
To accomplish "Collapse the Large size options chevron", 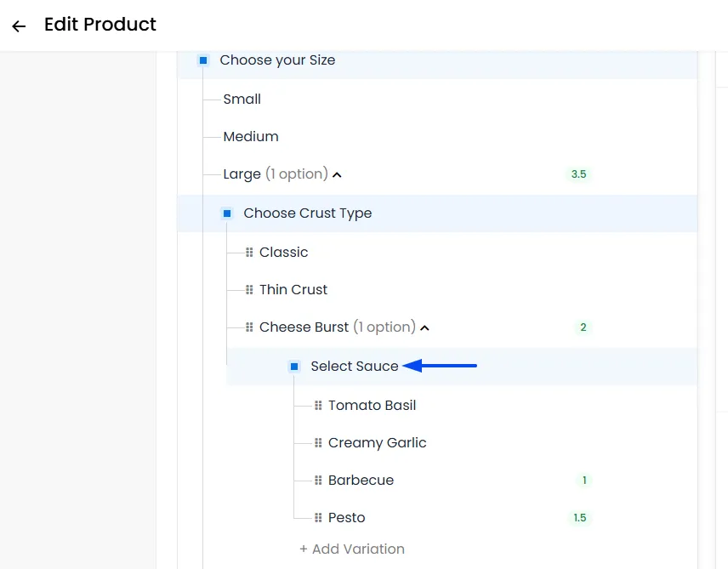I will (337, 175).
